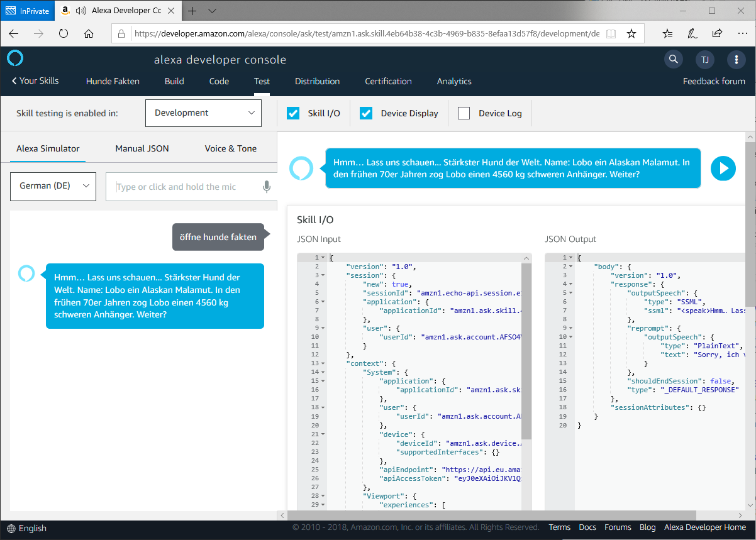The height and width of the screenshot is (540, 756).
Task: Open the Development stage dropdown
Action: pyautogui.click(x=203, y=113)
